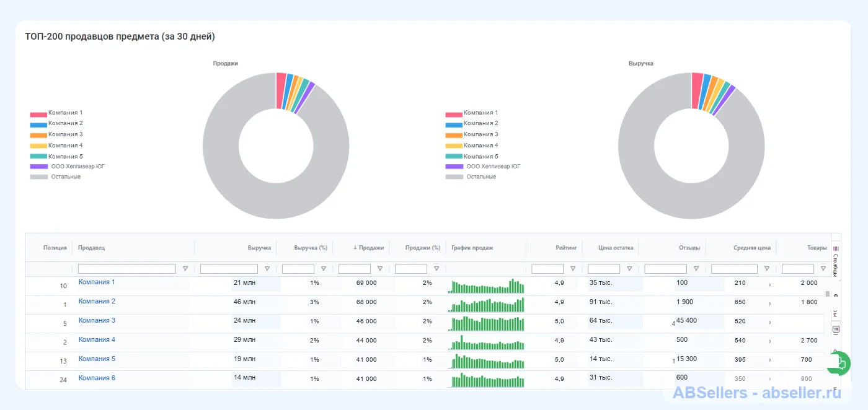Focus the Выручка filter input field
The image size is (868, 410).
click(229, 269)
